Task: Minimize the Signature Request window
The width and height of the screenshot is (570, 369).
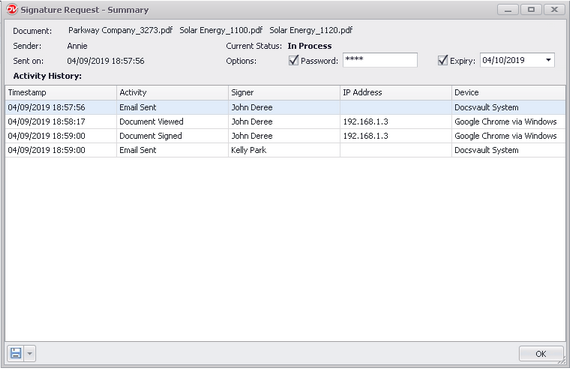Action: click(x=508, y=9)
